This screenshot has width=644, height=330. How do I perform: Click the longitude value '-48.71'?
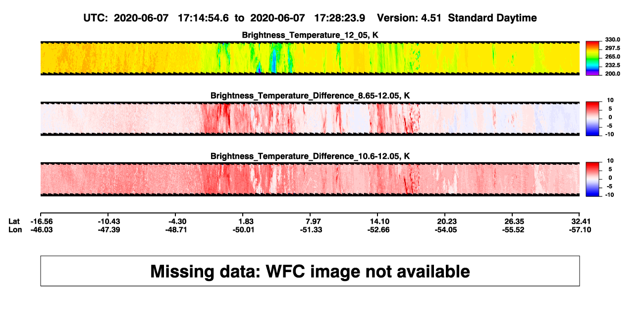click(175, 230)
